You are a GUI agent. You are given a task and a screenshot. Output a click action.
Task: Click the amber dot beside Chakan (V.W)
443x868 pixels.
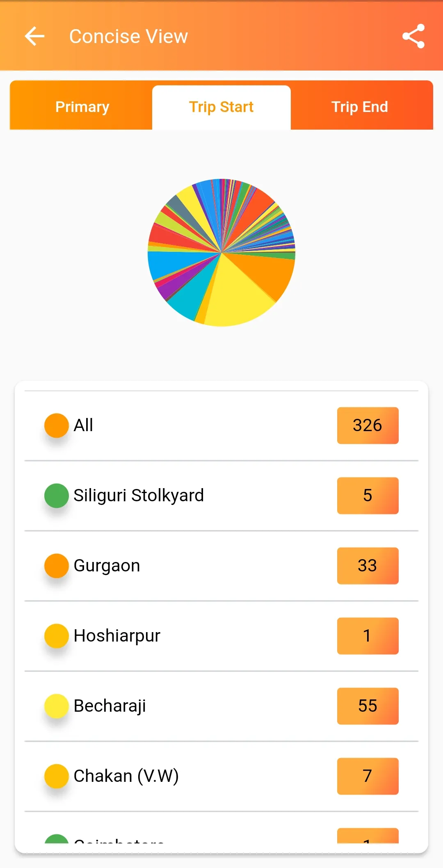57,776
